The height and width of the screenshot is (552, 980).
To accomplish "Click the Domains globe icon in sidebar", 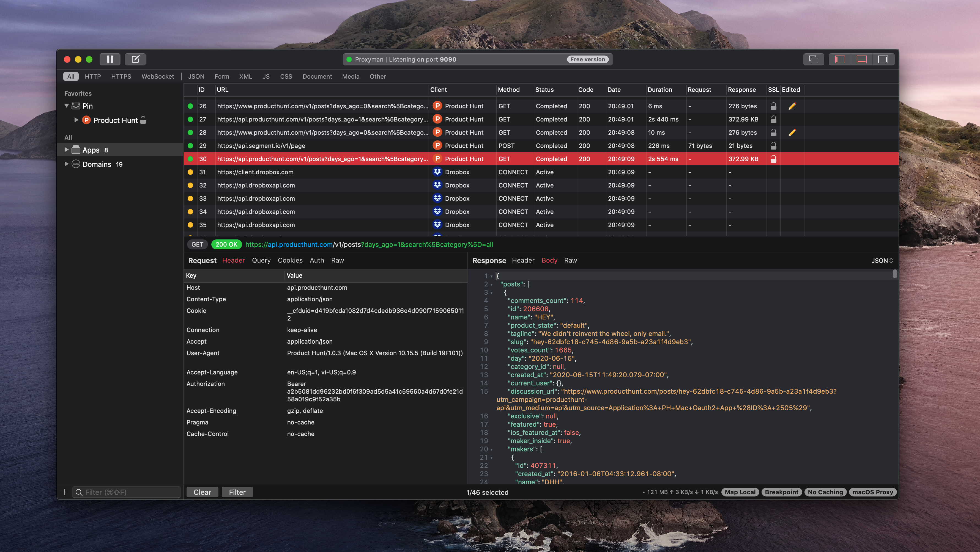I will tap(76, 164).
